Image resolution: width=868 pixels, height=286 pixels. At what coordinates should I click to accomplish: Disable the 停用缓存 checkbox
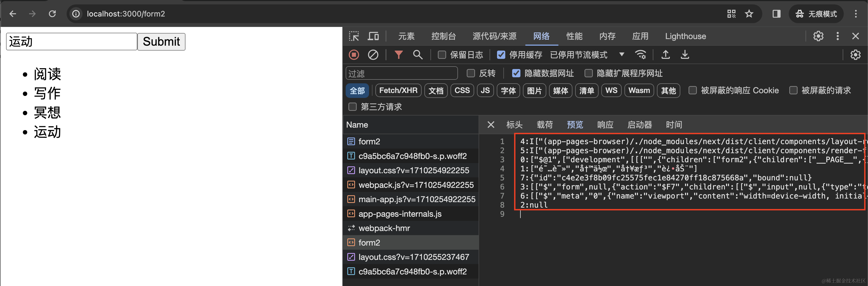pos(501,54)
